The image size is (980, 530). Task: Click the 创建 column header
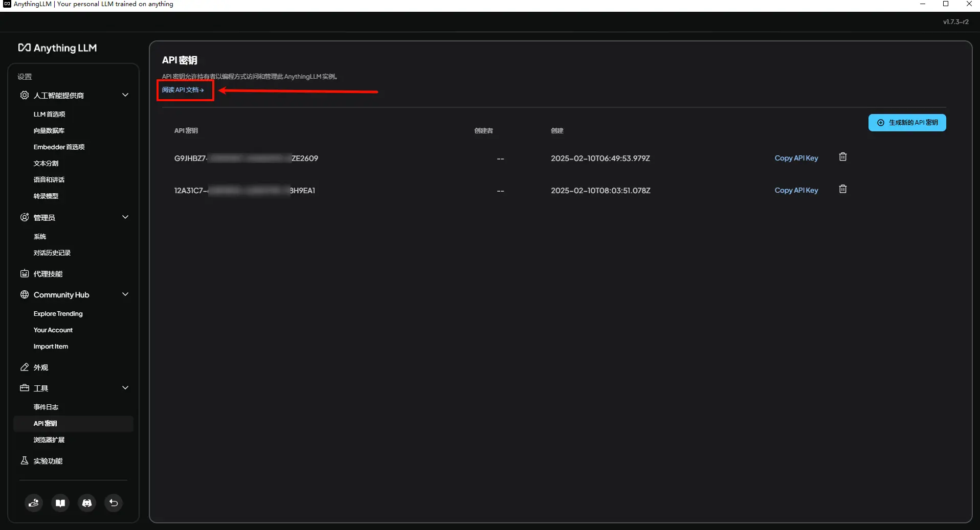(x=557, y=130)
